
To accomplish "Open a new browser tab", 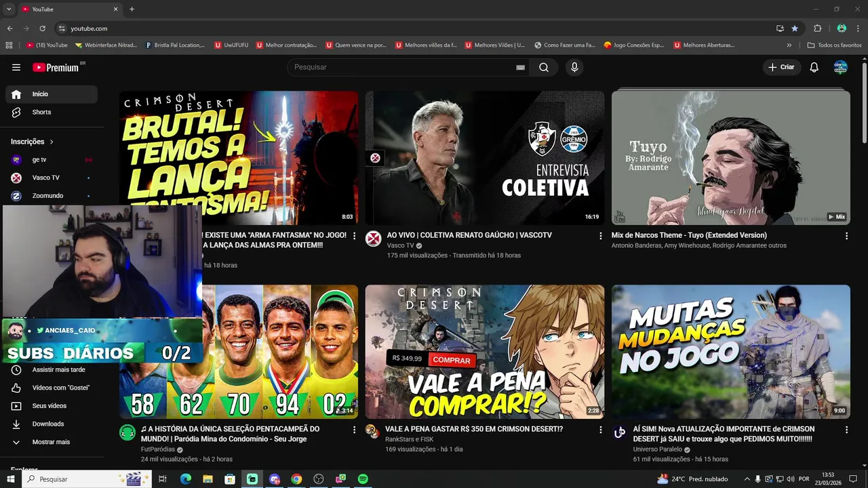I will pyautogui.click(x=132, y=9).
